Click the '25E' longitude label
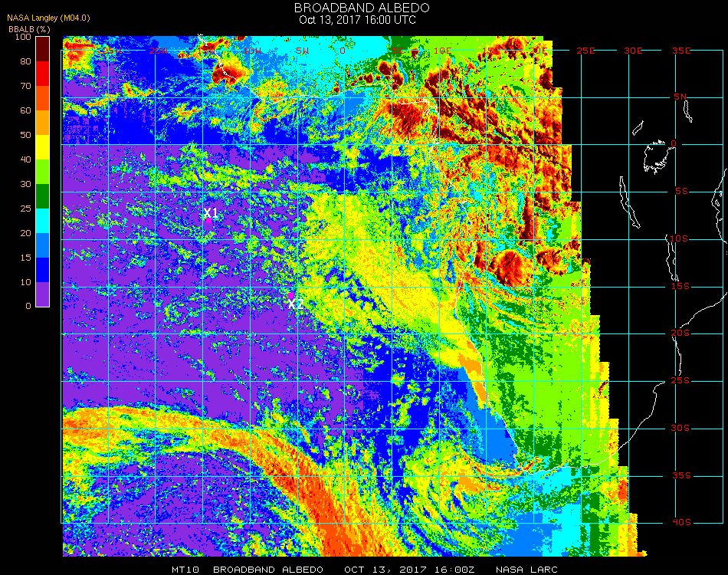728x575 pixels. click(586, 51)
